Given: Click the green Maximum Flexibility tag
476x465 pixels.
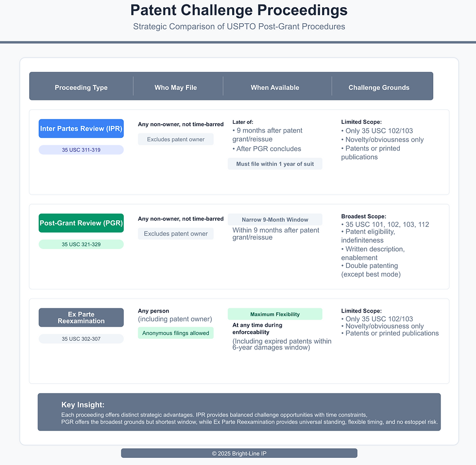Looking at the screenshot, I should click(x=275, y=314).
